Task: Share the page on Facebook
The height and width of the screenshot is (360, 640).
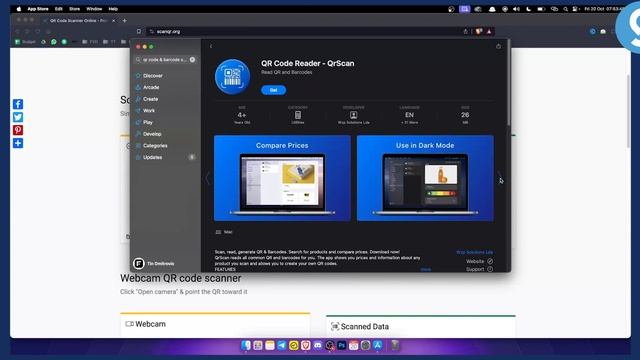Action: pos(18,104)
